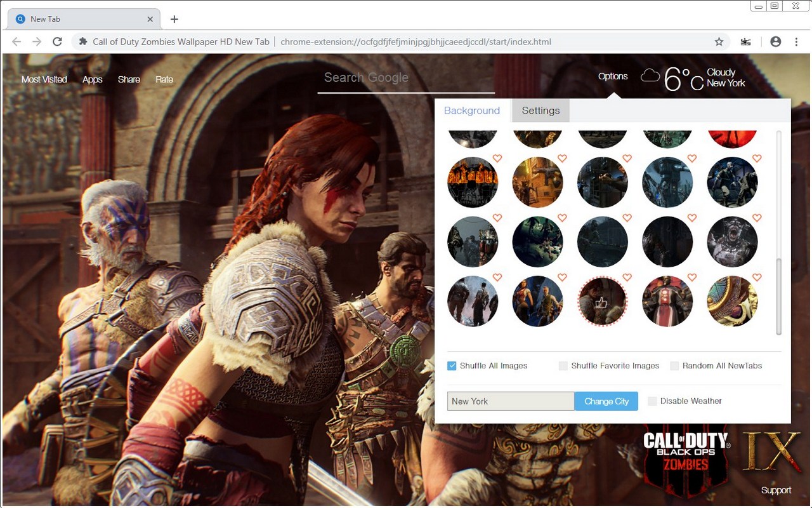This screenshot has height=508, width=812.
Task: Select the Background tab
Action: tap(472, 110)
